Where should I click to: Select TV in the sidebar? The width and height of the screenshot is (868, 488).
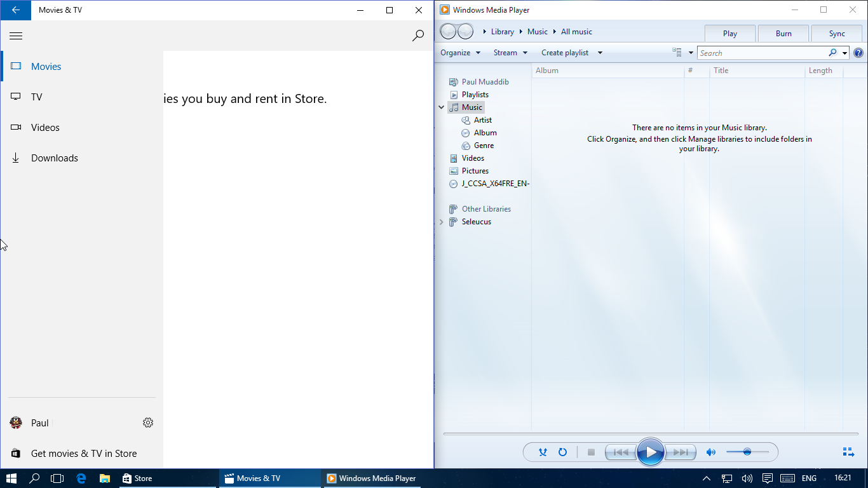(x=81, y=97)
